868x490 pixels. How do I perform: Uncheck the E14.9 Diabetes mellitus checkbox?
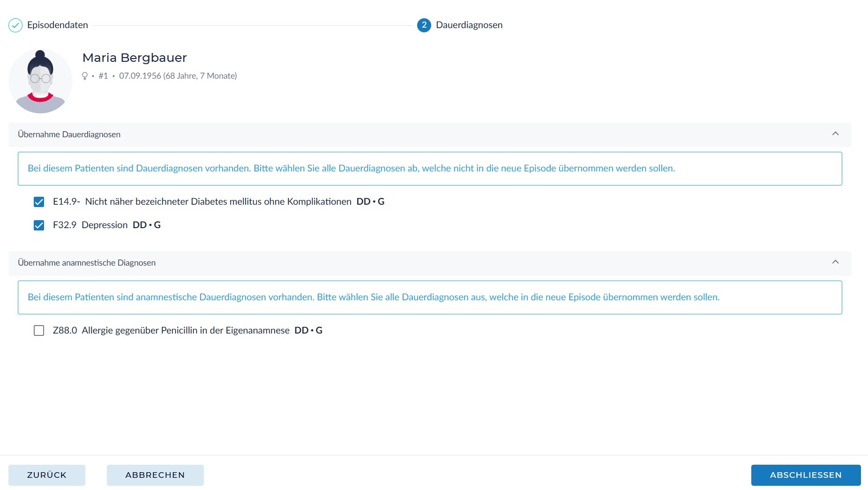point(39,202)
